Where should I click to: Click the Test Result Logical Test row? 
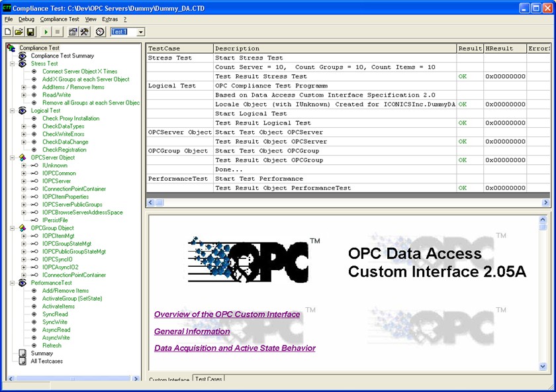(x=348, y=123)
